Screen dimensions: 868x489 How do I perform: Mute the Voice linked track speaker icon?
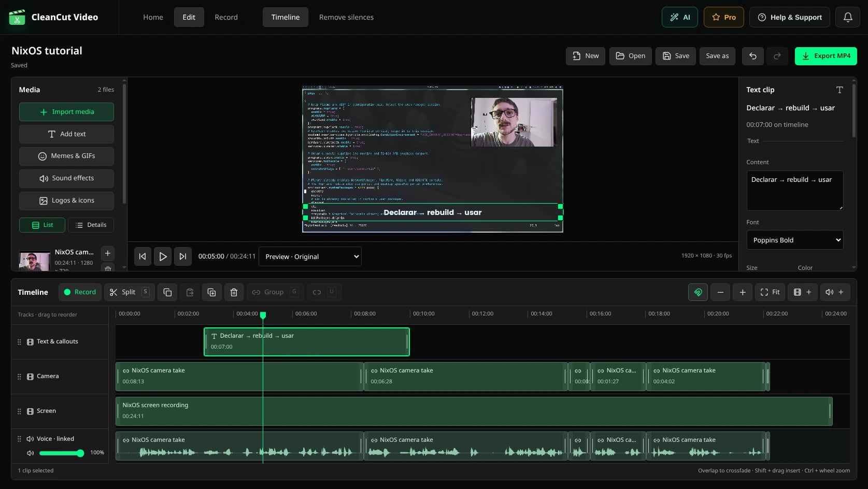[x=30, y=453]
